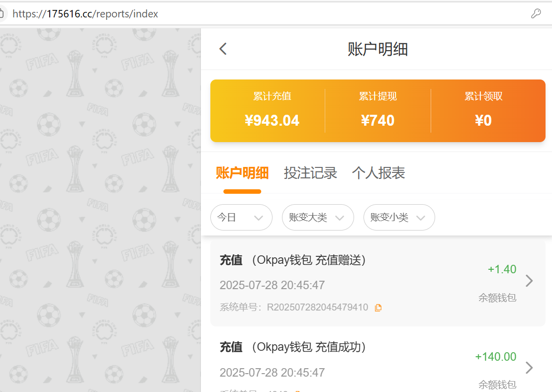Click the 累计提现 ¥740 card

(378, 109)
